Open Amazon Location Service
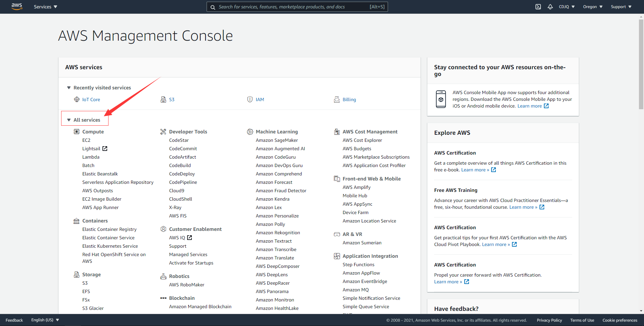 point(369,221)
